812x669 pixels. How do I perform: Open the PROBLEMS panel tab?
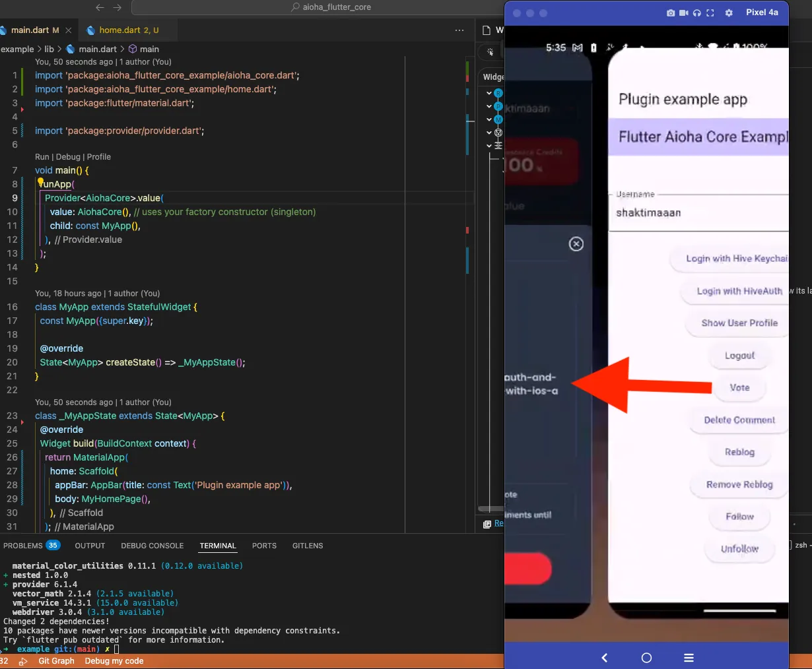pos(31,546)
